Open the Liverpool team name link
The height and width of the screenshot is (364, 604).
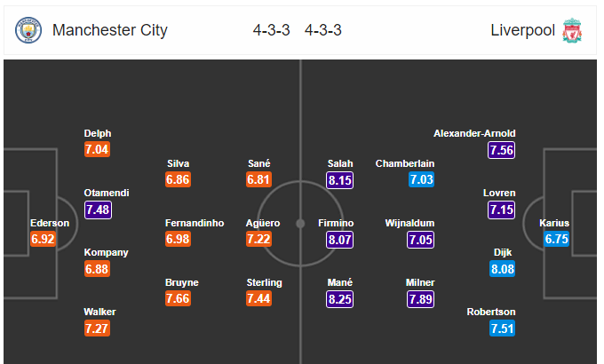coord(522,30)
